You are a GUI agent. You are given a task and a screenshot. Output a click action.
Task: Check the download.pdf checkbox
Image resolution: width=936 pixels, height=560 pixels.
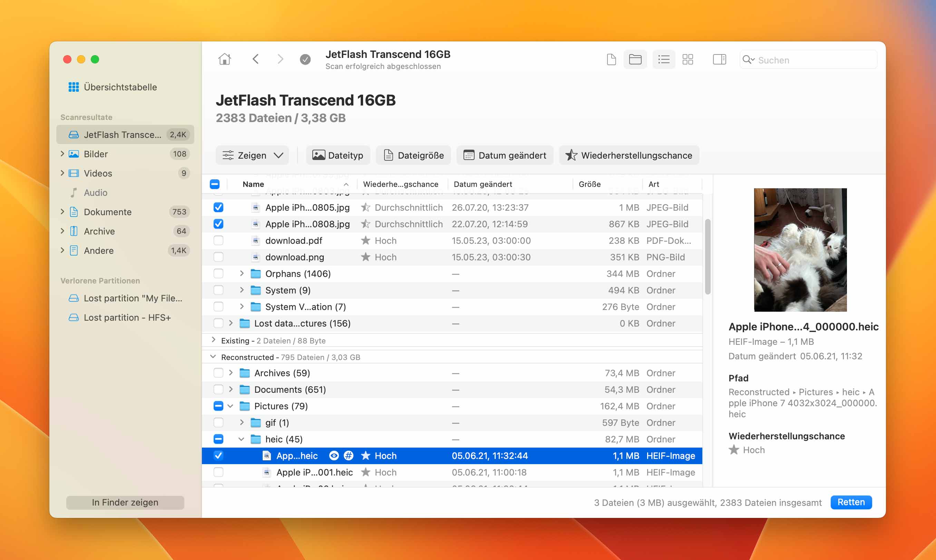coord(218,241)
